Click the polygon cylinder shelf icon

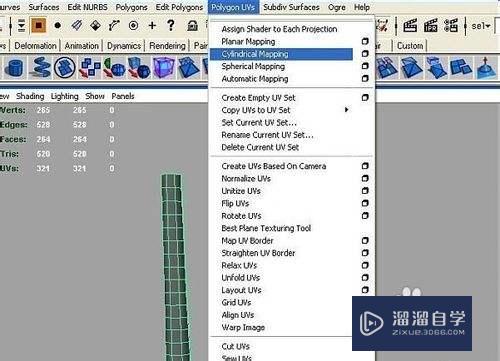[15, 68]
